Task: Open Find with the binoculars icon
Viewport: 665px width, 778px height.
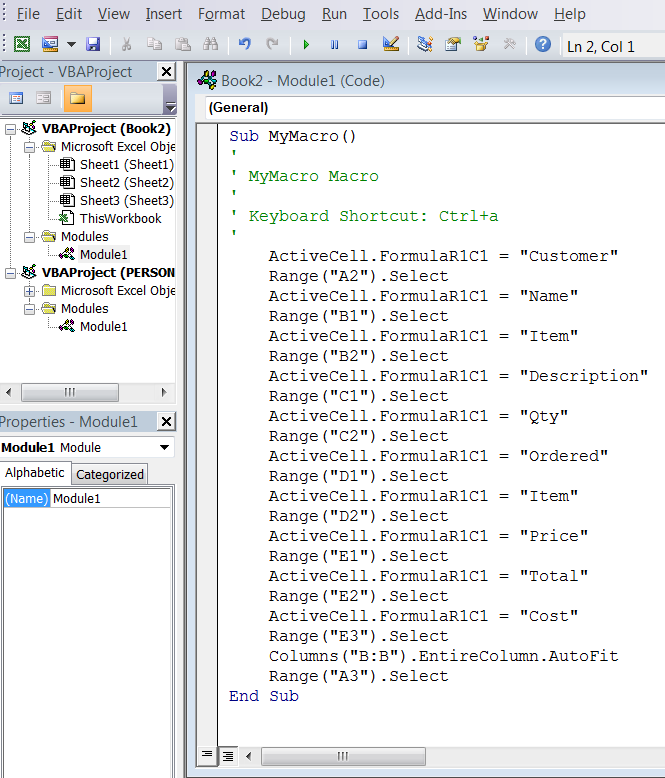Action: (x=210, y=45)
